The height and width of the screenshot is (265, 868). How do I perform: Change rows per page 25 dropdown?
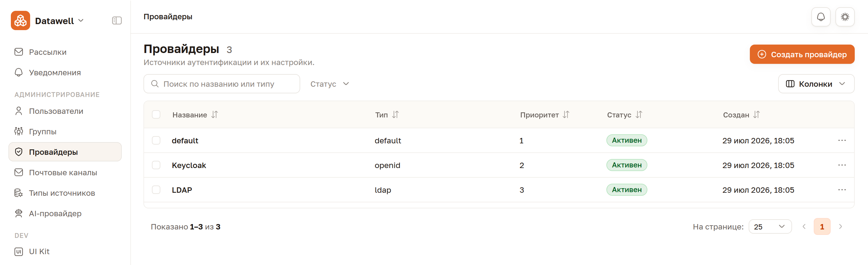tap(770, 227)
